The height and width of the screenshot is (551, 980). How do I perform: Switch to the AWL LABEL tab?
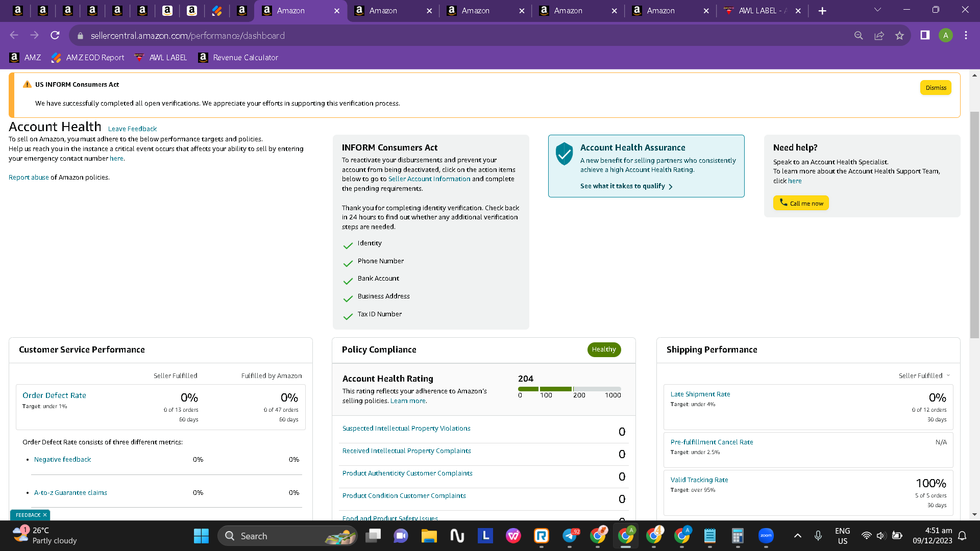coord(762,11)
